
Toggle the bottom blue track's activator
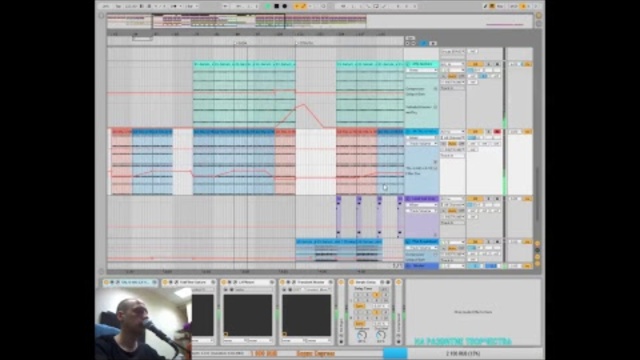tap(475, 242)
